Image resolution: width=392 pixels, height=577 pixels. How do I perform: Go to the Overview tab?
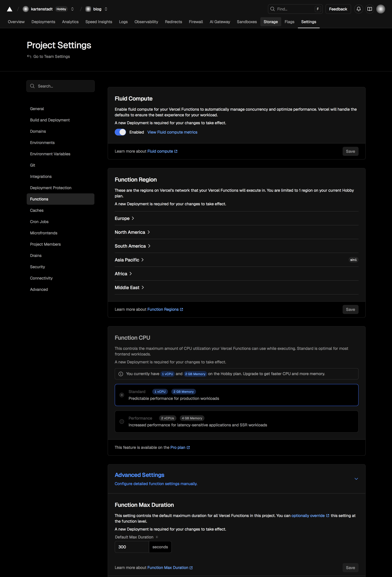click(x=16, y=22)
